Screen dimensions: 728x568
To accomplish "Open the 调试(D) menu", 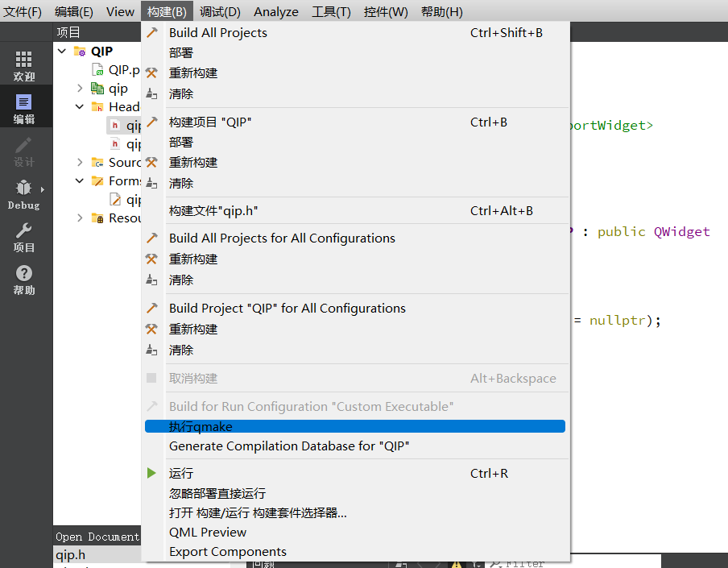I will point(220,11).
